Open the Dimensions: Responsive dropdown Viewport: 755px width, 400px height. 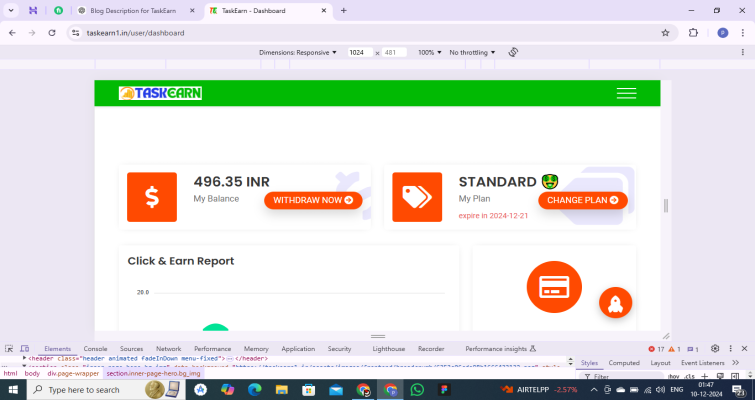[x=298, y=52]
